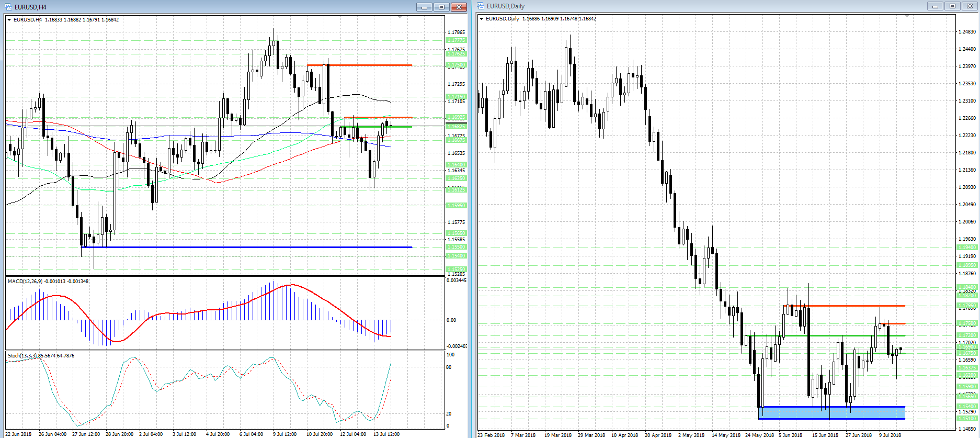Click the 23 Feb 2018 date label in Daily
980x438 pixels.
492,435
